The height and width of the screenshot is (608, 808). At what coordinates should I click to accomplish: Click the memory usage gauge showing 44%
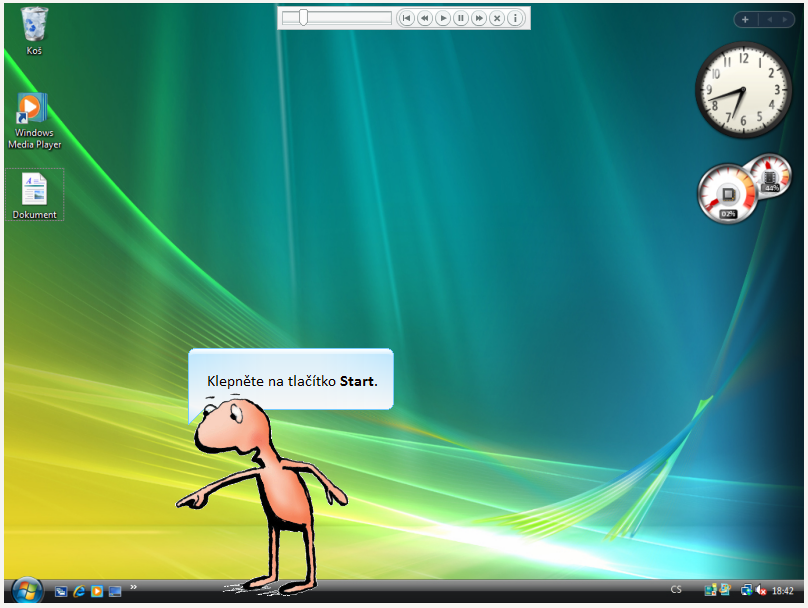tap(770, 176)
